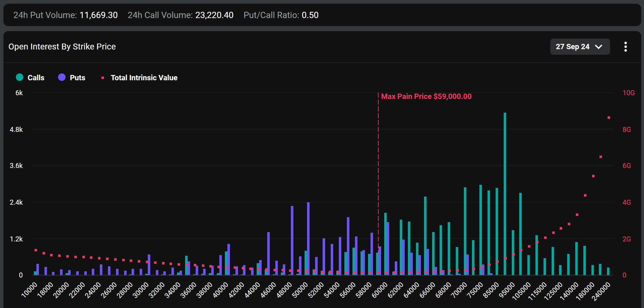Toggle the Puts series in legend
Screen dimensions: 644x308
click(72, 77)
